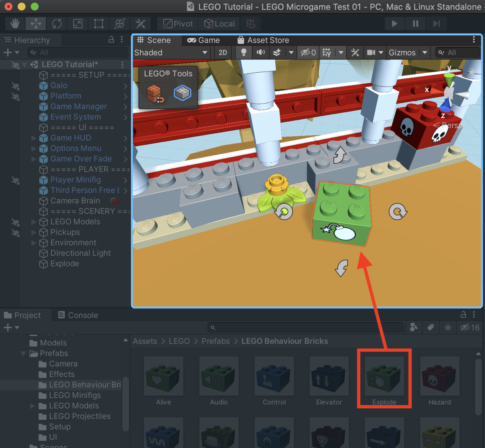This screenshot has height=448, width=485.
Task: Select the Scale tool
Action: 78,23
